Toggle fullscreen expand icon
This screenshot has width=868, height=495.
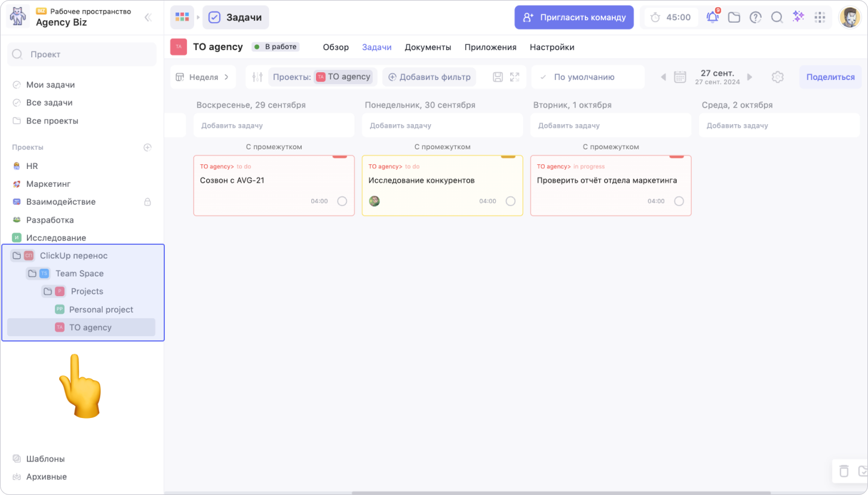[x=514, y=77]
